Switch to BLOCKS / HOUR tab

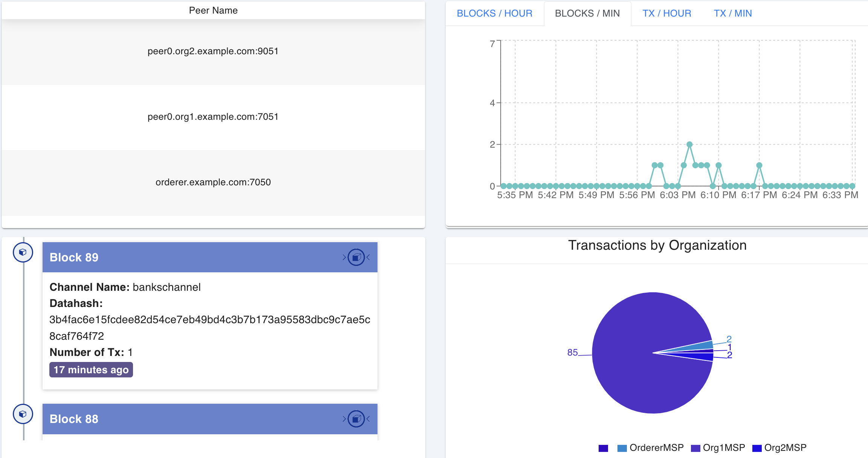coord(494,14)
